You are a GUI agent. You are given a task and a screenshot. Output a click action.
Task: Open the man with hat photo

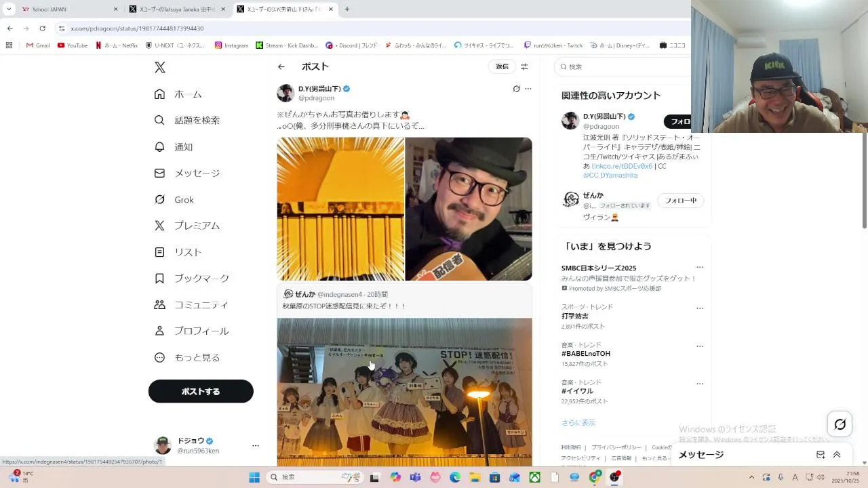[x=469, y=209]
